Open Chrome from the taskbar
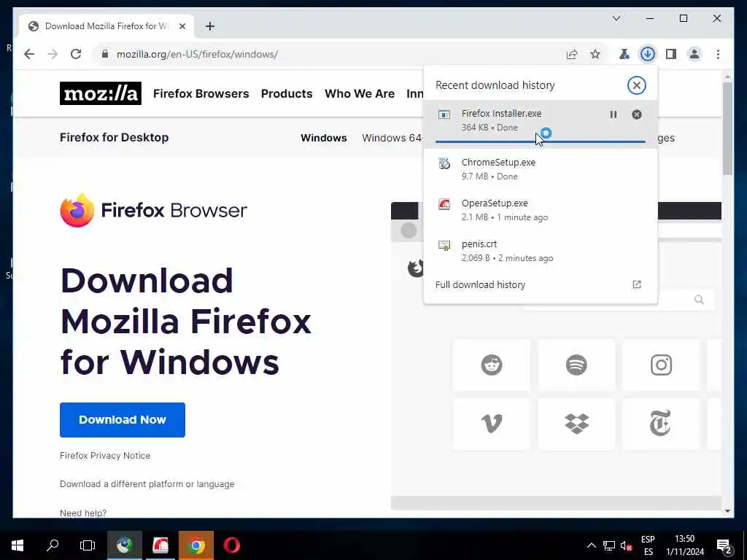Screen dimensions: 747x560 [196, 545]
